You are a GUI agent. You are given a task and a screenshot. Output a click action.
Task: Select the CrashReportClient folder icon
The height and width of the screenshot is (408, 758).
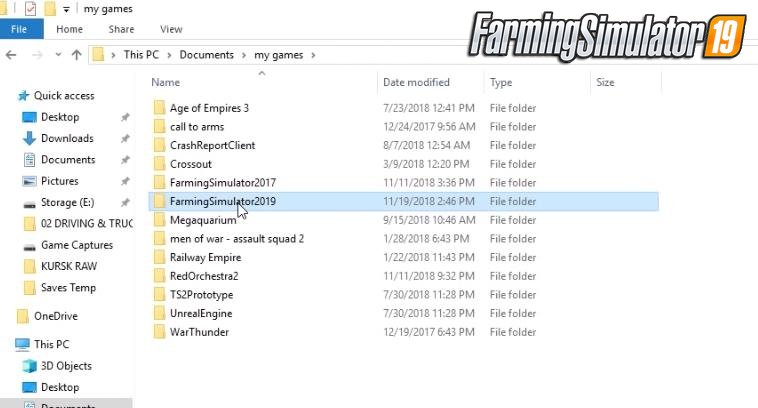click(160, 145)
